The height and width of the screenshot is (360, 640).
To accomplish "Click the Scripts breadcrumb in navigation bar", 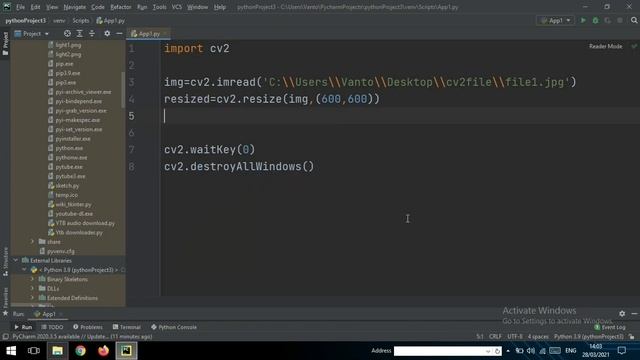I will [x=80, y=20].
